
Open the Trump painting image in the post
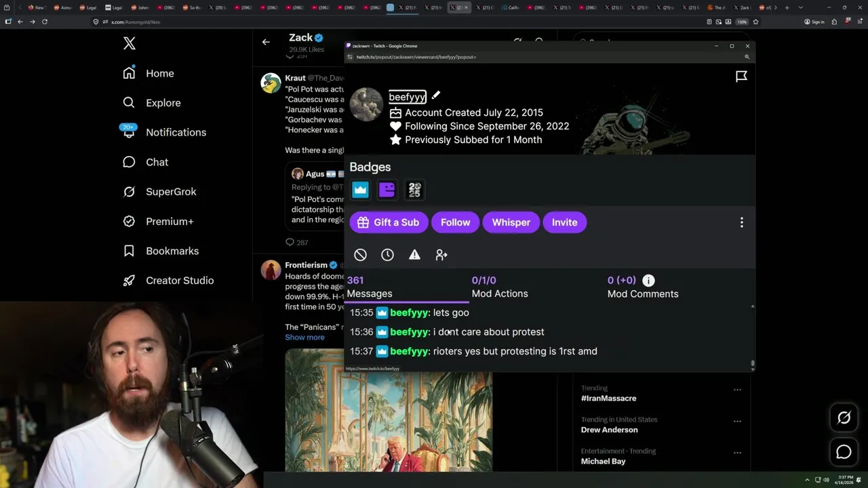tap(388, 410)
